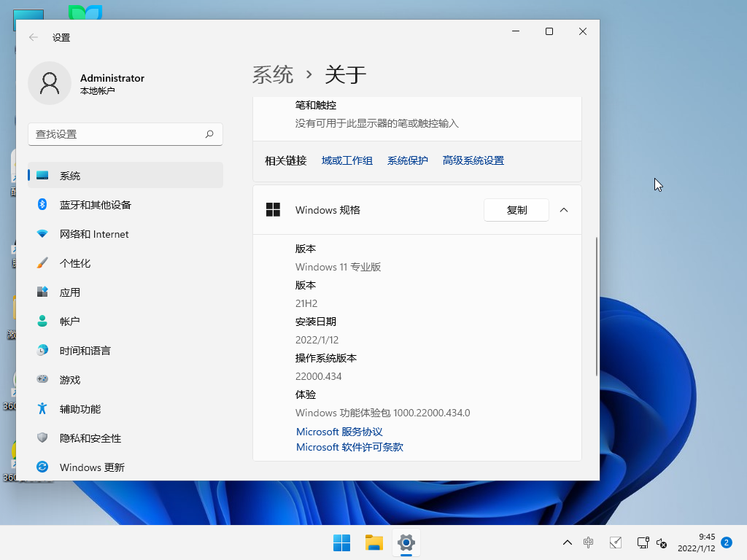Open 隐私和安全性 via the shield icon

(42, 437)
